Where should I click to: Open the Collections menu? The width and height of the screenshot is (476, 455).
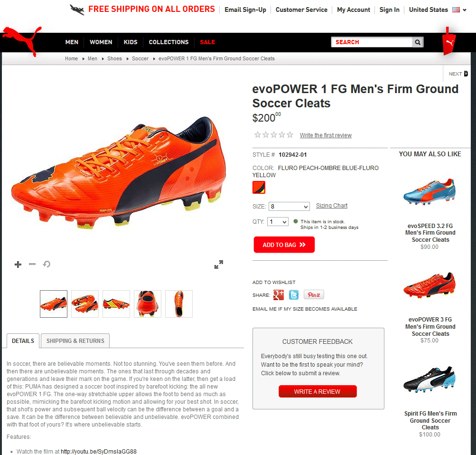click(x=168, y=42)
